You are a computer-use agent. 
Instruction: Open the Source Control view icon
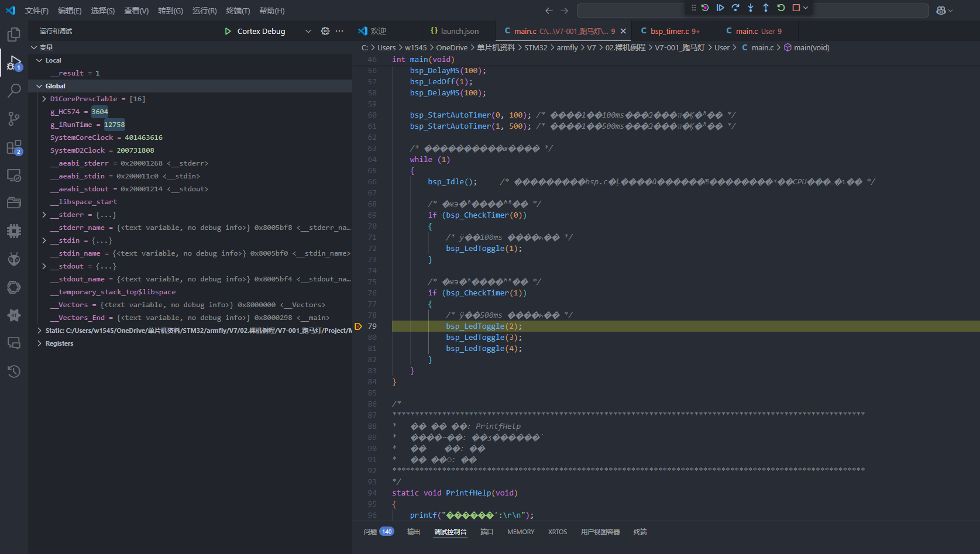(14, 119)
